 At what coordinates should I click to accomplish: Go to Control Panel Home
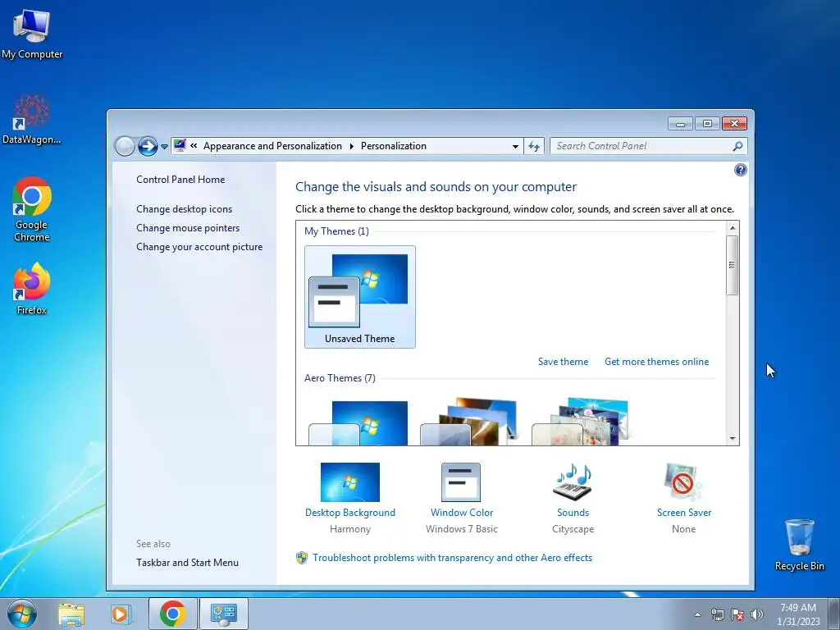click(180, 180)
